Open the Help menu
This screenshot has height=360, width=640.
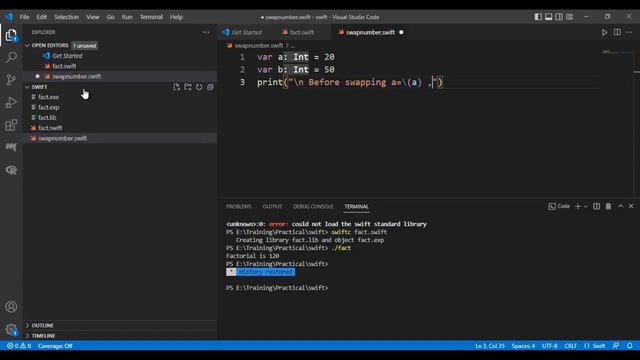point(176,17)
